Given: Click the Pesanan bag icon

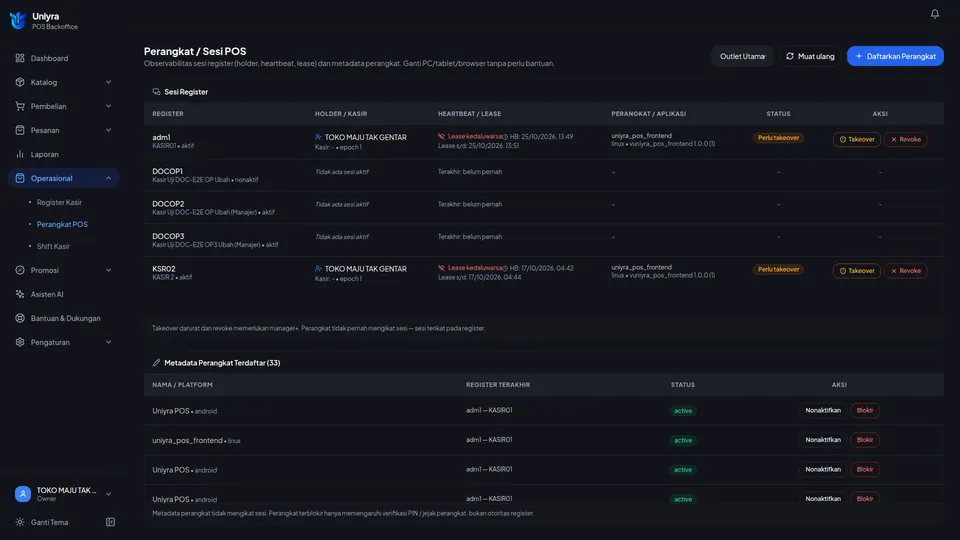Looking at the screenshot, I should point(20,130).
